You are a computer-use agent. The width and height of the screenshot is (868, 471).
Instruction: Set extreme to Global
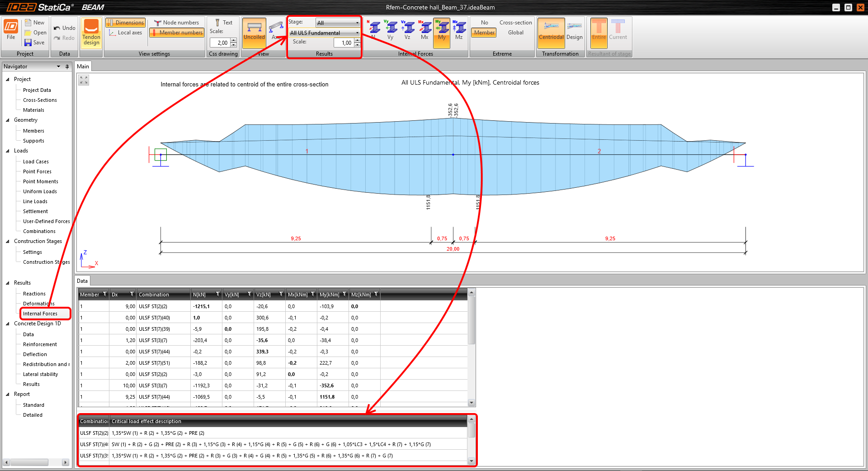(515, 33)
